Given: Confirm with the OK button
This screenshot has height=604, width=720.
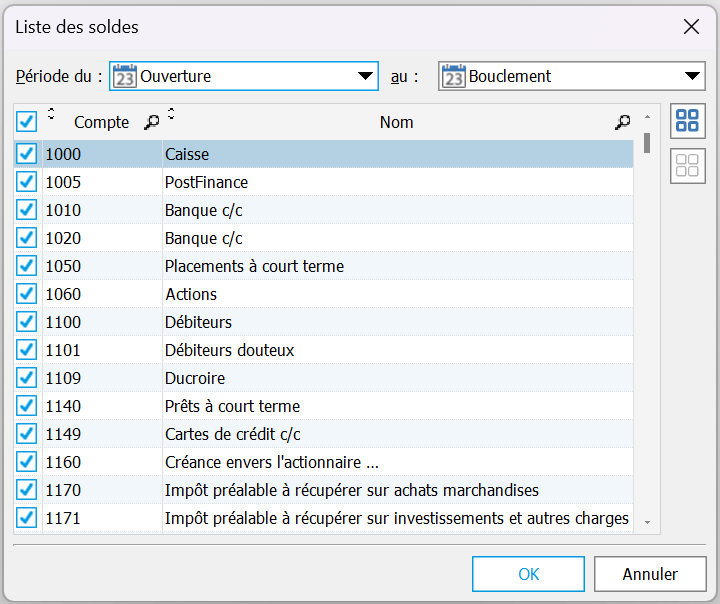Looking at the screenshot, I should pos(528,574).
